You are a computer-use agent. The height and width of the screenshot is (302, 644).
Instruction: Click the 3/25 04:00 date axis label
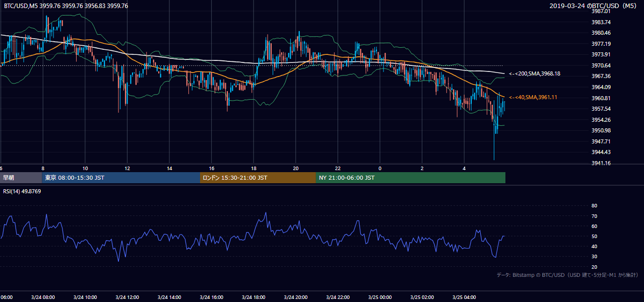click(x=464, y=297)
